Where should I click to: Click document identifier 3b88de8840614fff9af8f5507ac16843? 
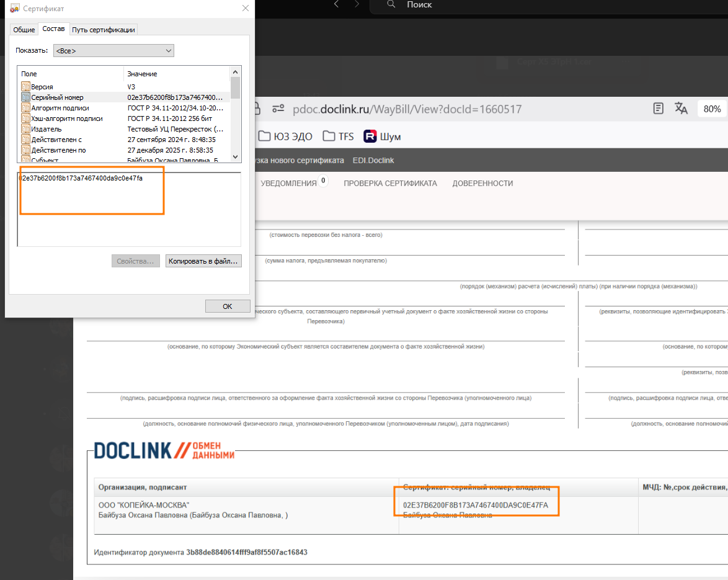click(x=247, y=552)
